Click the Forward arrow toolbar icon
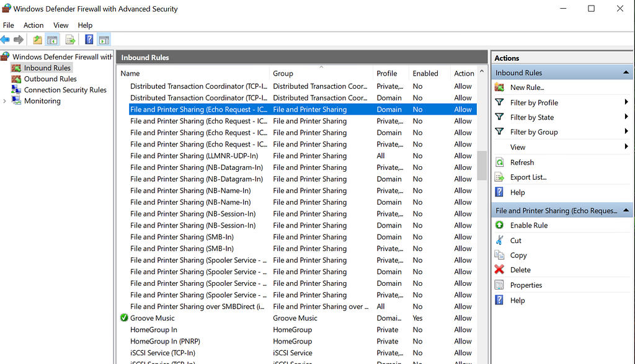The height and width of the screenshot is (364, 635). tap(18, 40)
